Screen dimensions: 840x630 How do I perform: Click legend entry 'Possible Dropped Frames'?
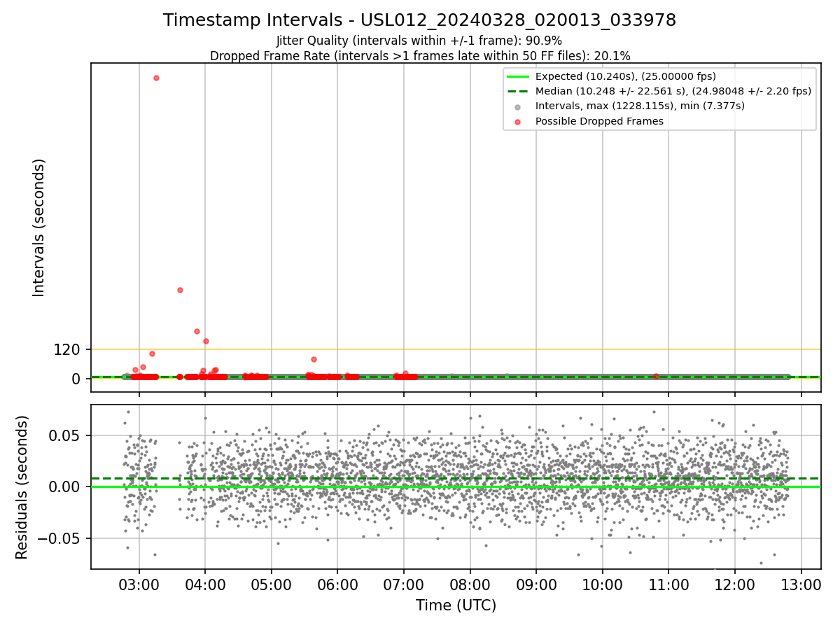click(x=599, y=121)
